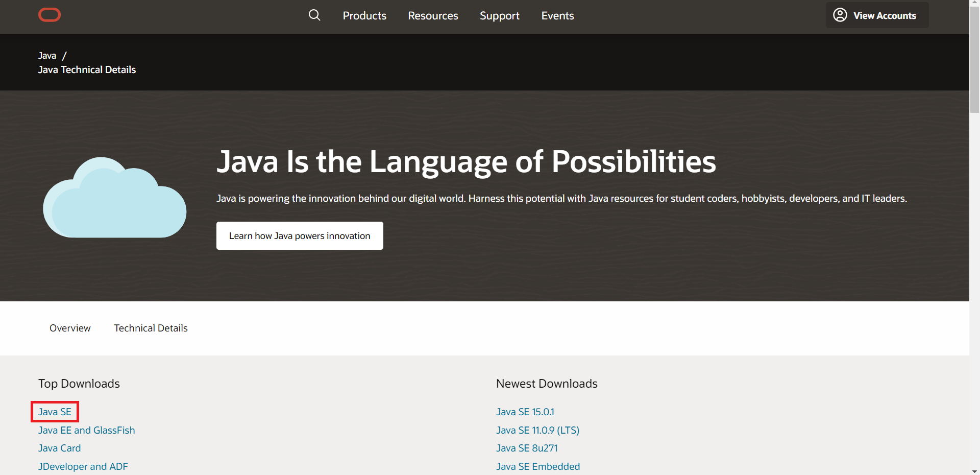Go to Java breadcrumb link
Viewport: 980px width, 475px height.
click(47, 56)
